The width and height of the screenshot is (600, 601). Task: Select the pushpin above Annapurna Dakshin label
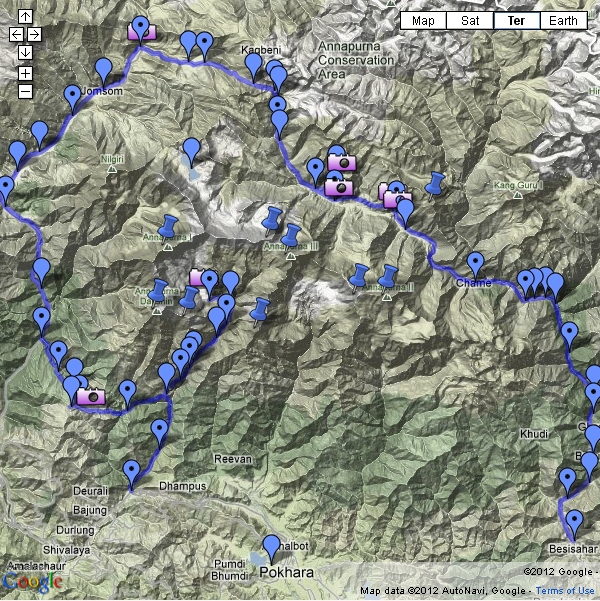click(x=159, y=291)
